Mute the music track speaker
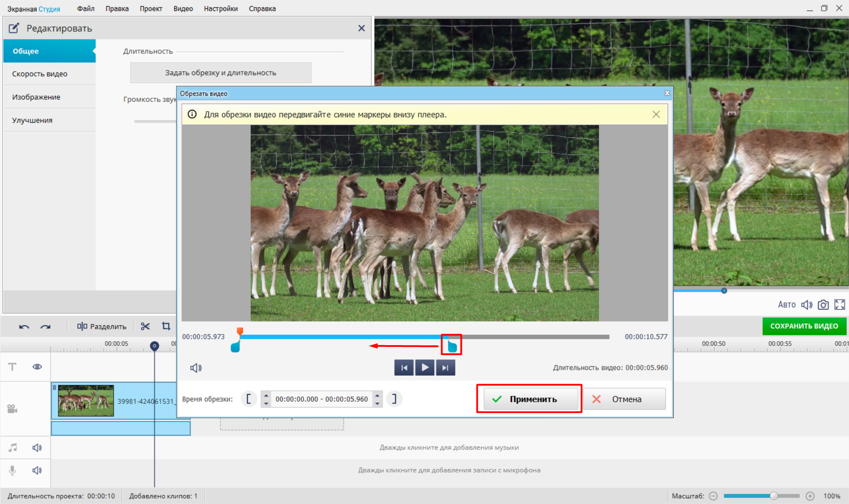 (x=37, y=448)
